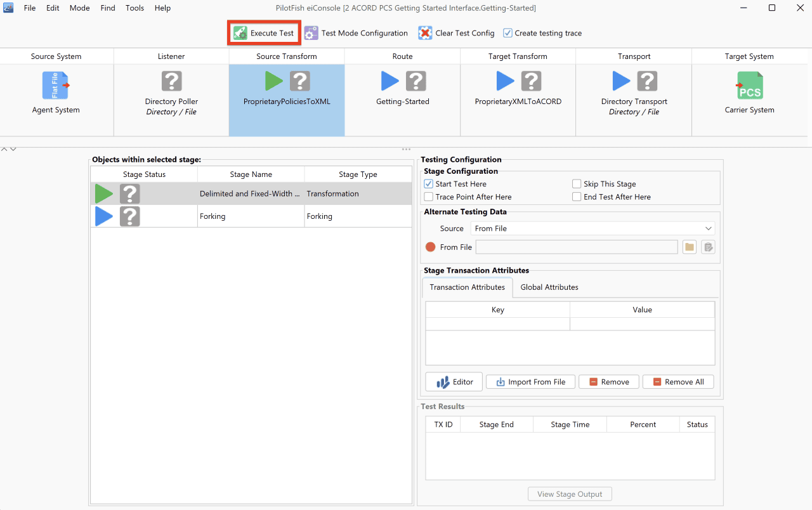The width and height of the screenshot is (812, 510).
Task: Click the Stage Time column header
Action: (x=570, y=424)
